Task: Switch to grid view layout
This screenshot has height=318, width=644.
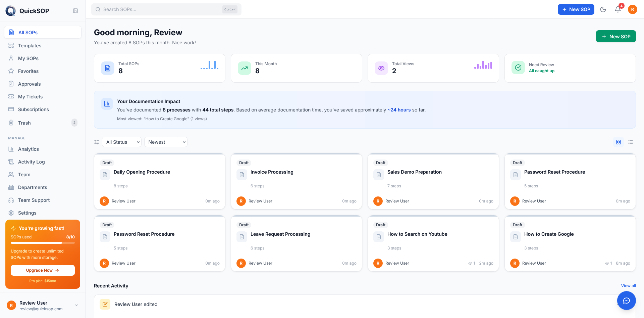Action: coord(619,142)
